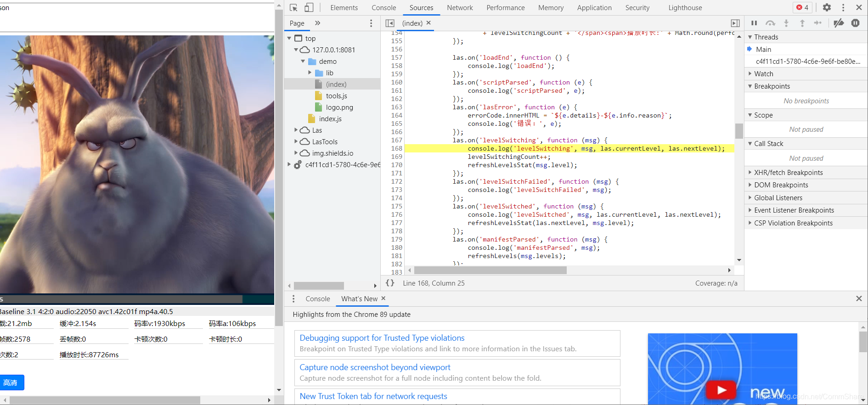Activate the inspect element picker icon
This screenshot has height=405, width=868.
click(x=294, y=7)
